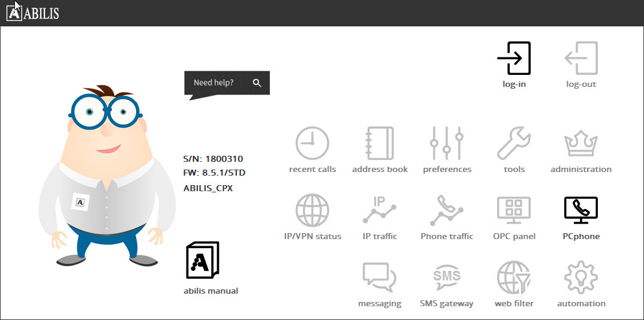Open the SMS gateway icon
The image size is (644, 320).
click(447, 277)
